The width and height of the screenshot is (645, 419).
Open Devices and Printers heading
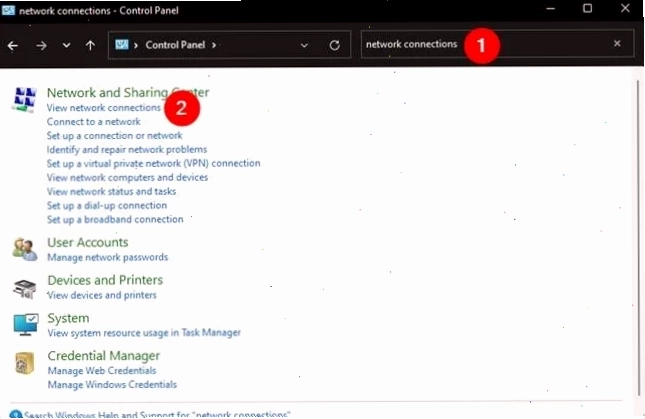pos(105,280)
